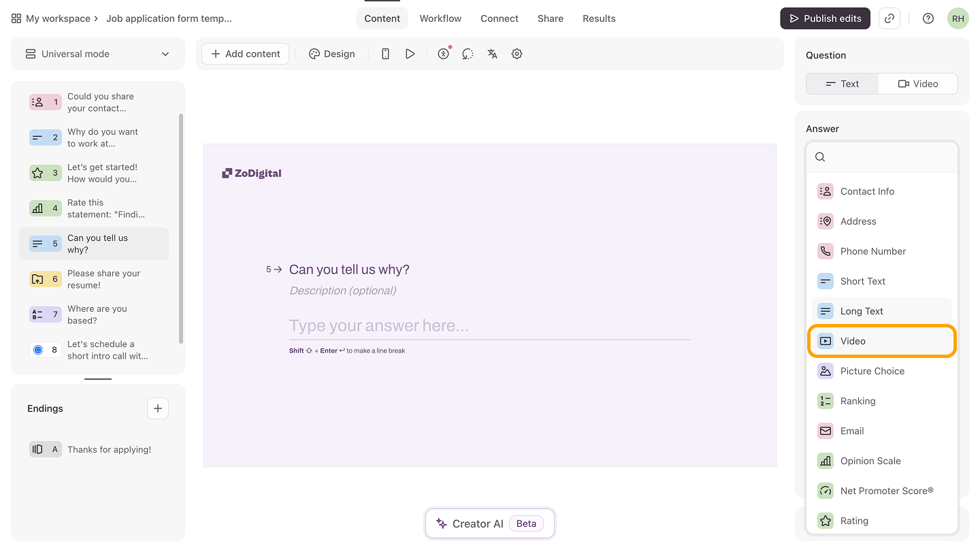This screenshot has height=552, width=980.
Task: Click the answer type search field
Action: coord(882,157)
